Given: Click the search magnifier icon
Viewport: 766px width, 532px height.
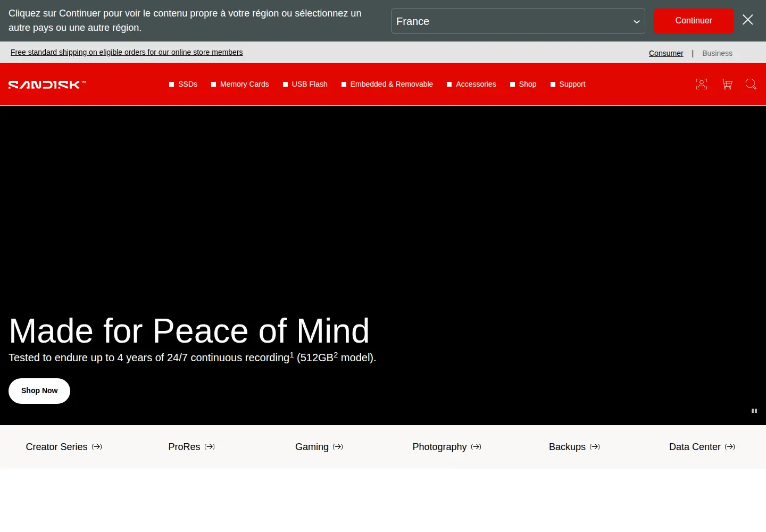Looking at the screenshot, I should [x=751, y=84].
